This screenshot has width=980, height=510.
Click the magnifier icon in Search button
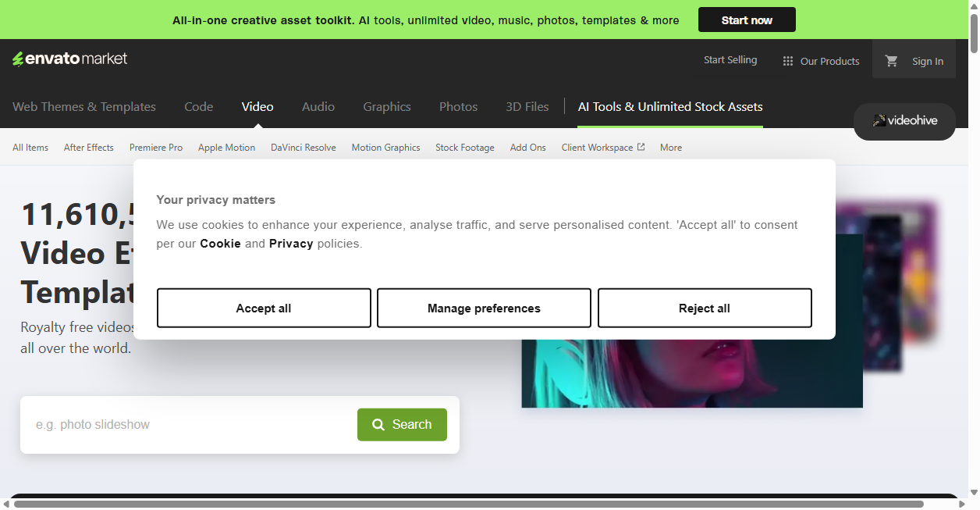pos(378,425)
